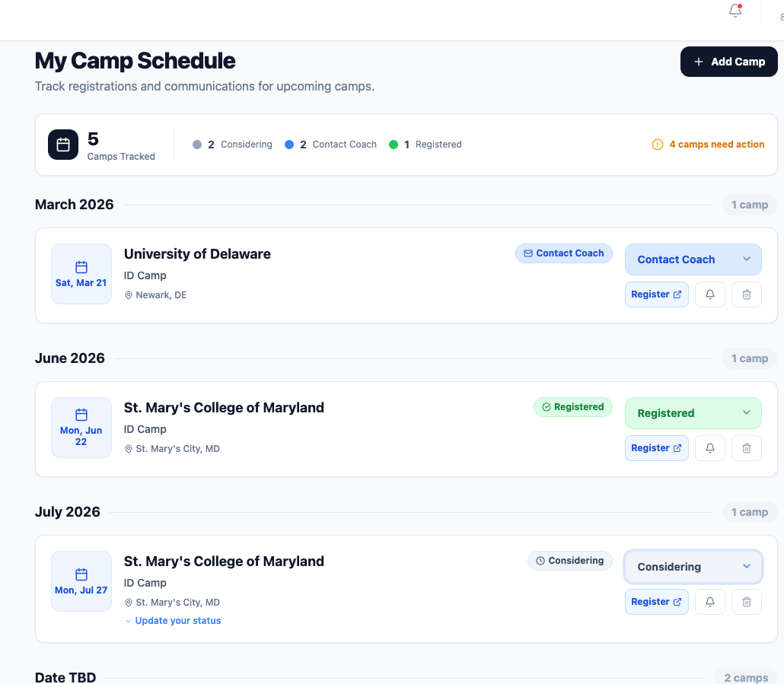The width and height of the screenshot is (784, 684).
Task: Expand the Considering dropdown for the July camp
Action: click(x=693, y=566)
